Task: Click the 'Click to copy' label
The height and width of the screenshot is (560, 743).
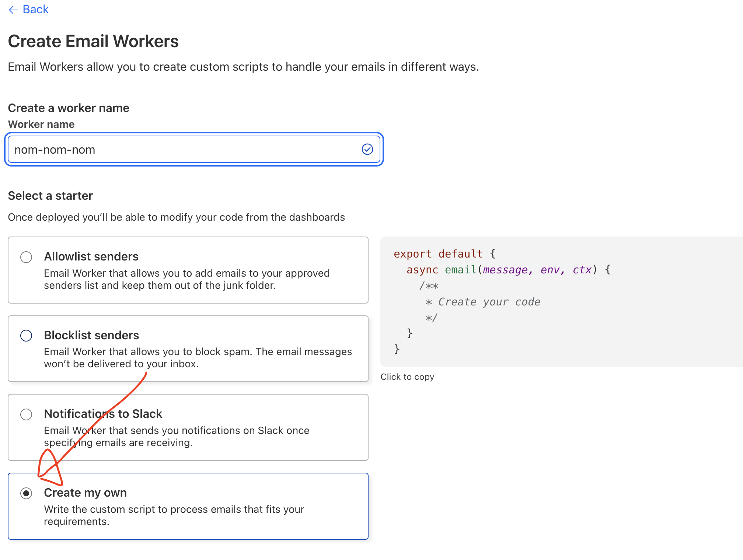Action: pos(407,377)
